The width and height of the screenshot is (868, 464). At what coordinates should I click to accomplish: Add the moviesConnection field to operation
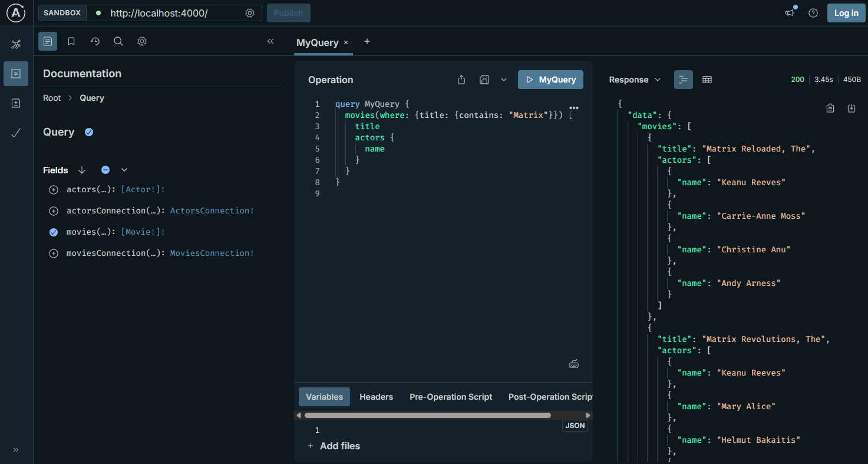tap(54, 254)
